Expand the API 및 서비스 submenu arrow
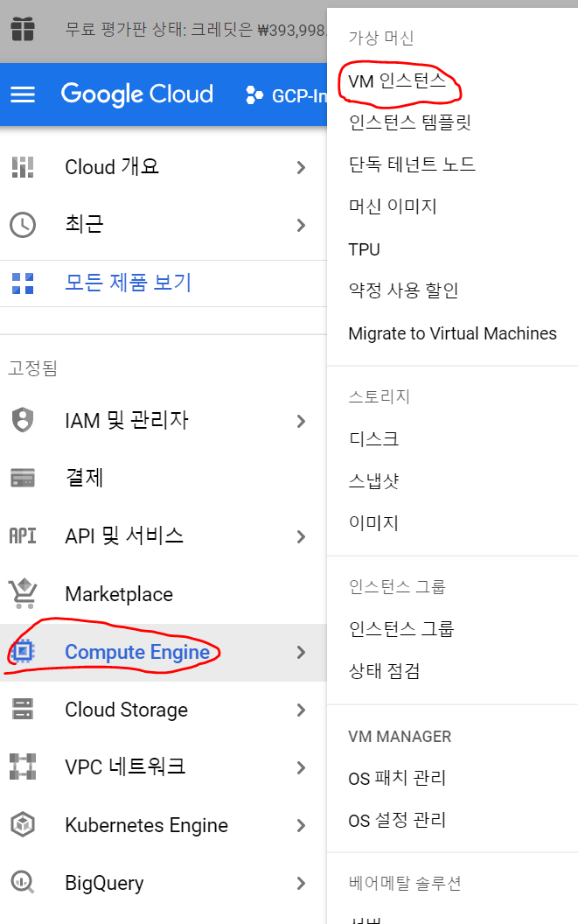 301,536
